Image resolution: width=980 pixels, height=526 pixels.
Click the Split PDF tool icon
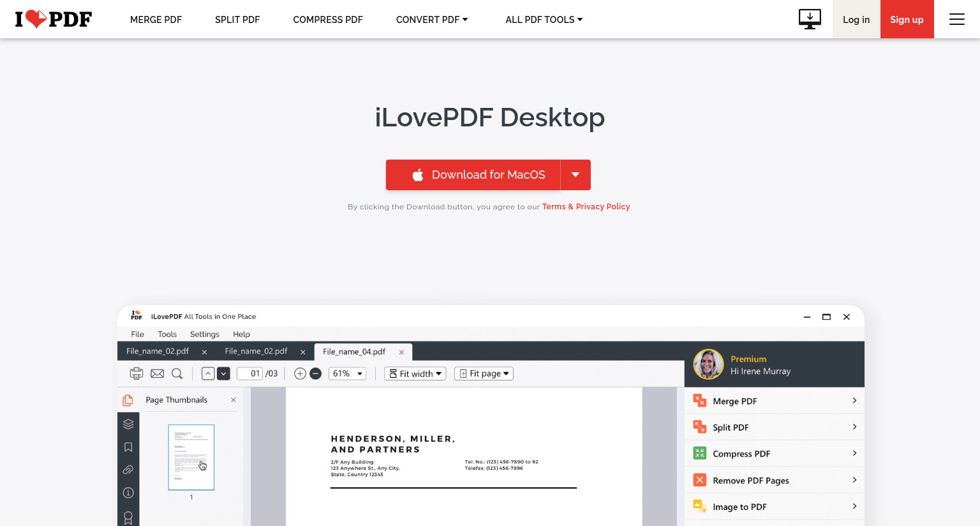coord(700,427)
